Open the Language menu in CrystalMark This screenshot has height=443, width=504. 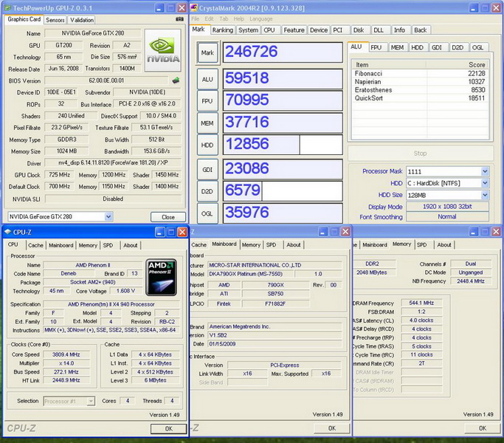click(261, 18)
